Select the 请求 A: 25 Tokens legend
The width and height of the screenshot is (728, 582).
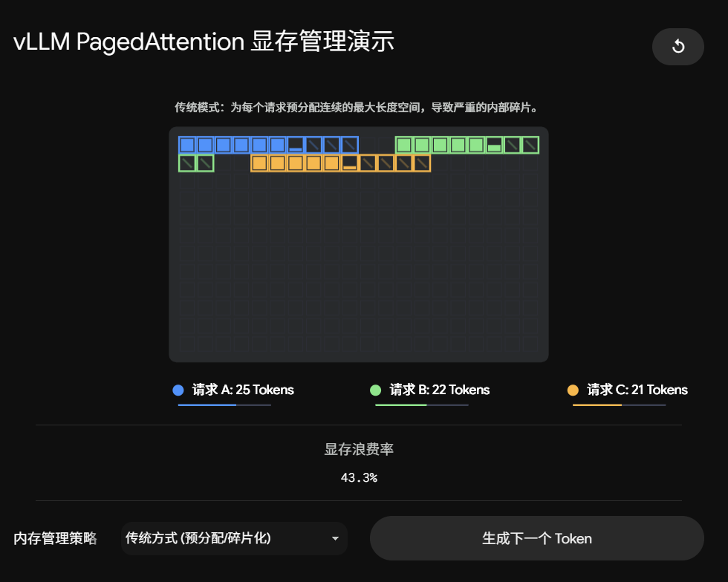pyautogui.click(x=233, y=390)
